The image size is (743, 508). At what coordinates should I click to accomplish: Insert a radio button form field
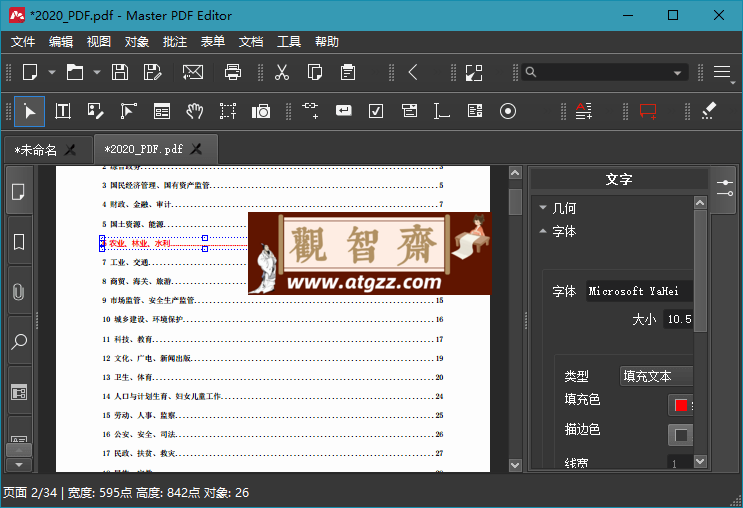click(508, 111)
